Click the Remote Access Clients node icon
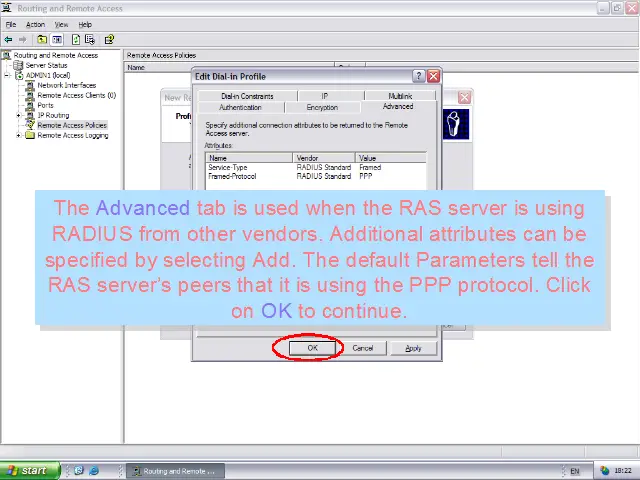 point(30,96)
